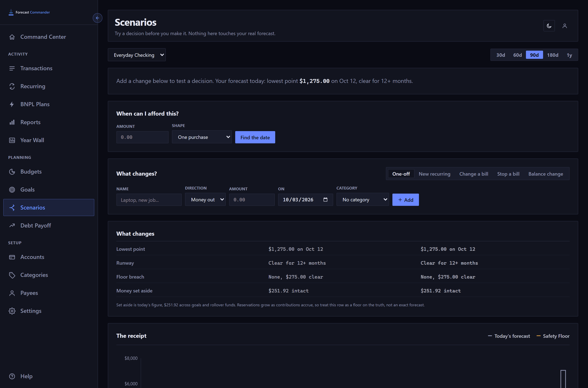Open the Budgets page

49,172
